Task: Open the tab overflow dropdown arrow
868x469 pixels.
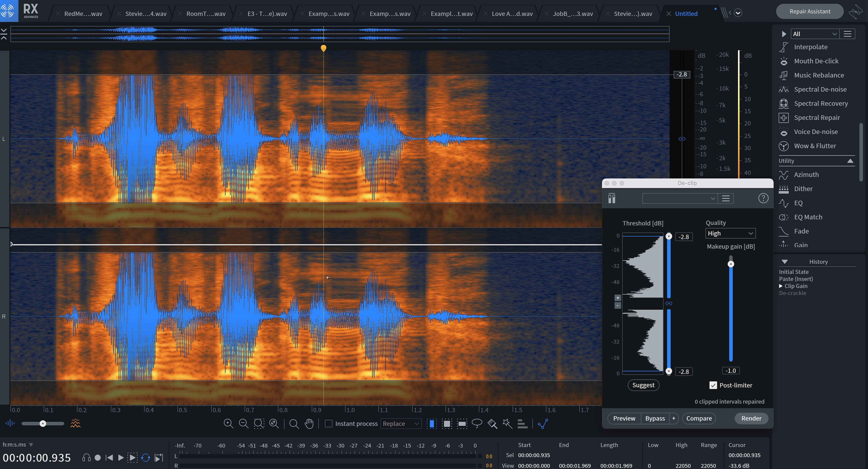Action: (738, 13)
